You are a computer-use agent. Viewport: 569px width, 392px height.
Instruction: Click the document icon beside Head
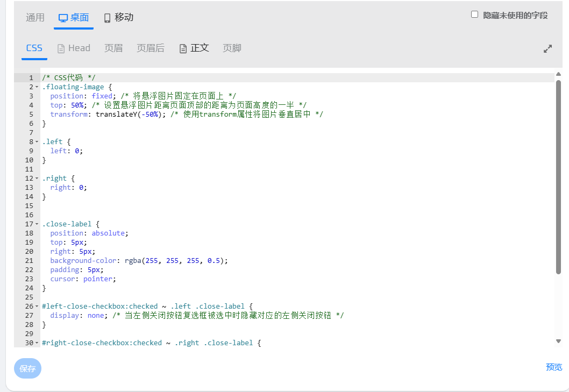click(x=61, y=48)
